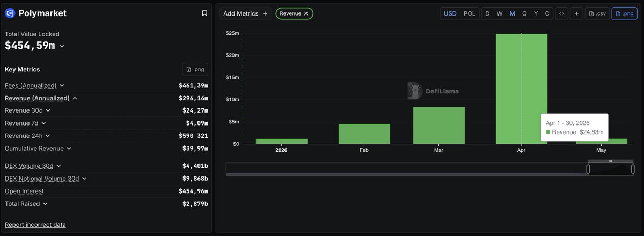The width and height of the screenshot is (644, 236).
Task: Click the February revenue bar
Action: coord(364,134)
